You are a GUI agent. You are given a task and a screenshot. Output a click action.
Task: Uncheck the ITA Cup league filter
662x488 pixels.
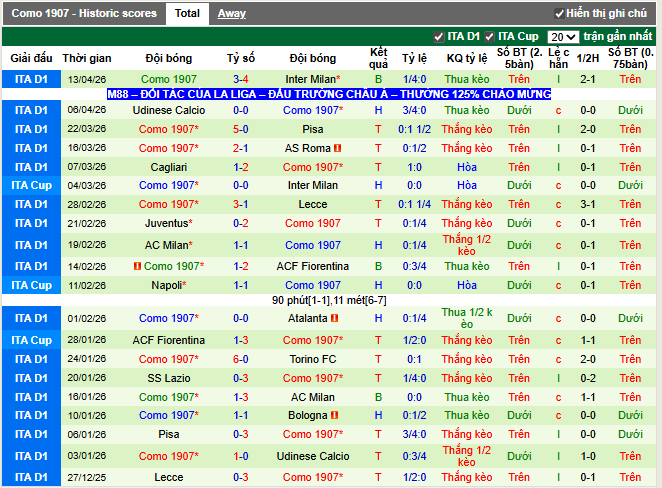pos(490,37)
